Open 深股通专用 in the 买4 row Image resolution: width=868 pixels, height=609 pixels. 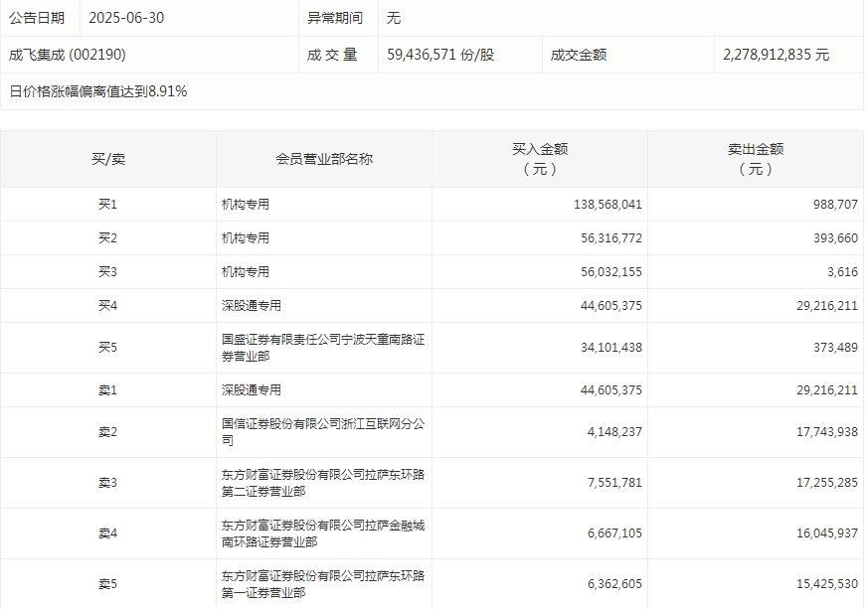coord(252,306)
